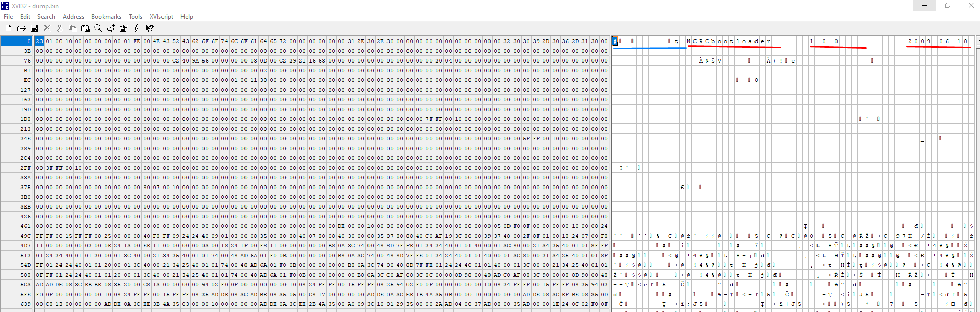
Task: Click the row address label 49C
Action: tap(17, 236)
